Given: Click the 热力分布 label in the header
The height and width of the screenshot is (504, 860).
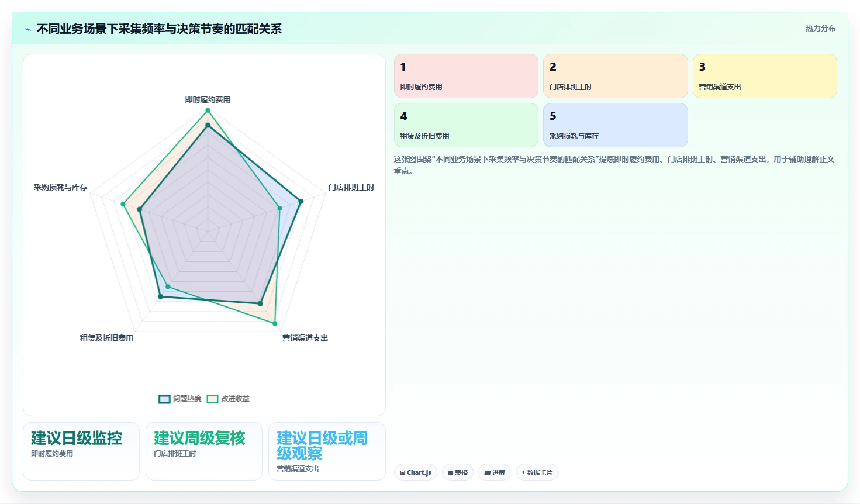Looking at the screenshot, I should (x=820, y=28).
